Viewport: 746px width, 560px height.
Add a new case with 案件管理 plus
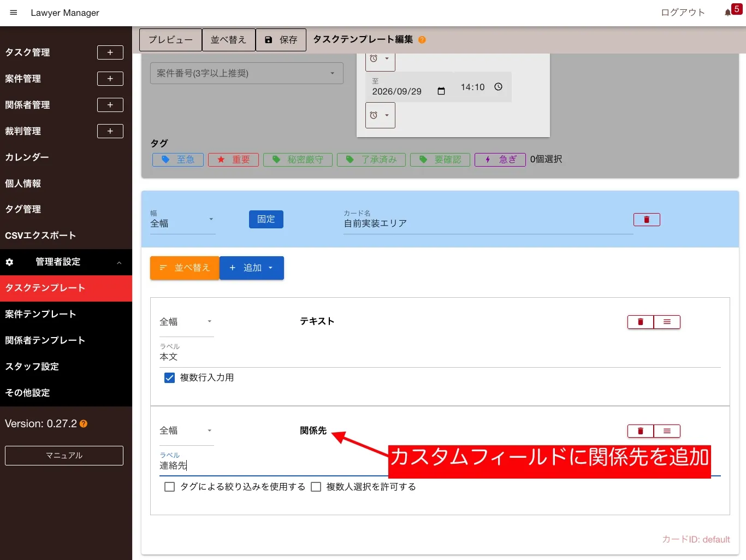[110, 79]
